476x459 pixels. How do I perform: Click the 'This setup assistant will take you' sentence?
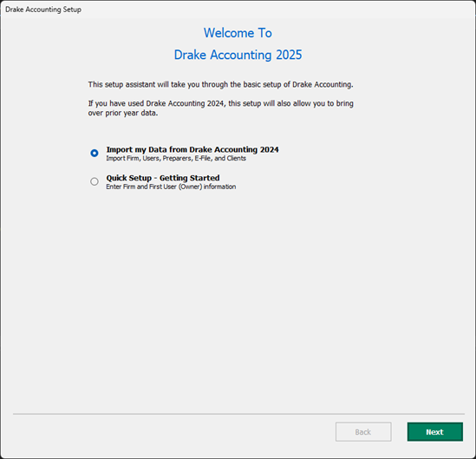(221, 84)
